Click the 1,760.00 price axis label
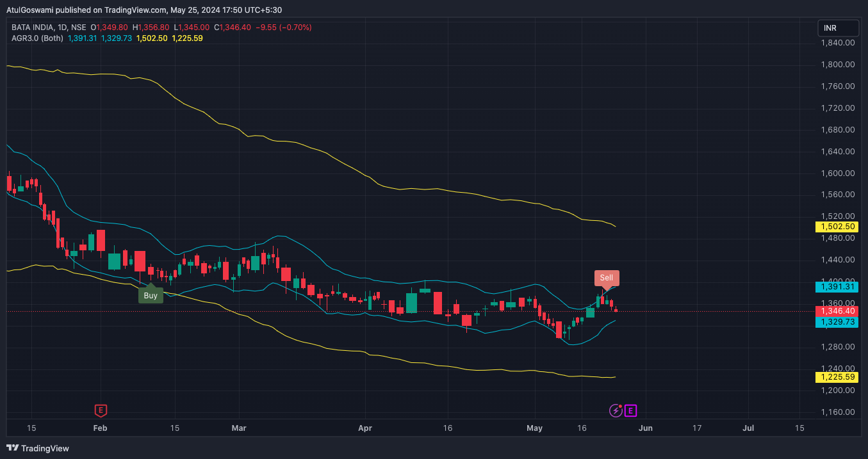Screen dimensions: 868x459 pyautogui.click(x=838, y=86)
